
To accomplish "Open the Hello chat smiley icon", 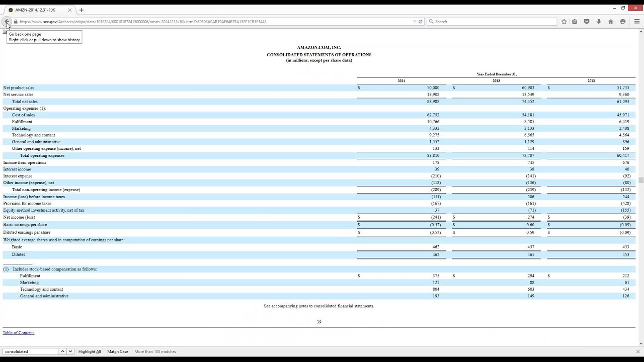I will point(623,22).
